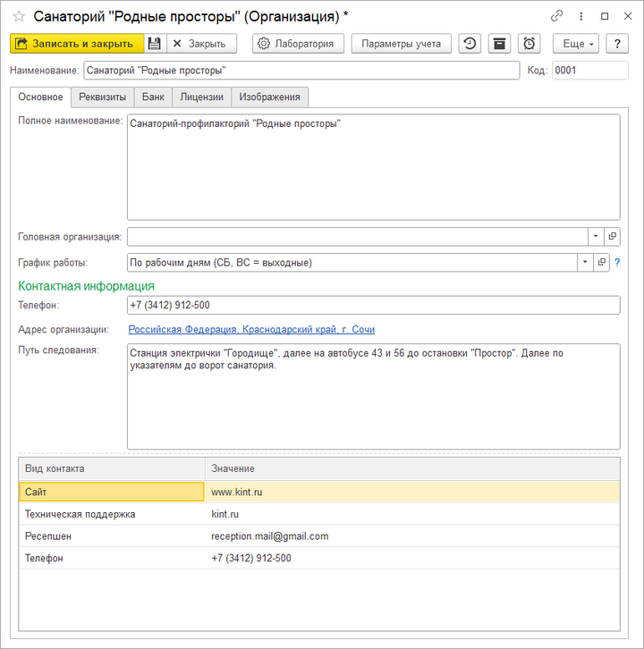Switch to the Реквизиты tab

pyautogui.click(x=102, y=97)
